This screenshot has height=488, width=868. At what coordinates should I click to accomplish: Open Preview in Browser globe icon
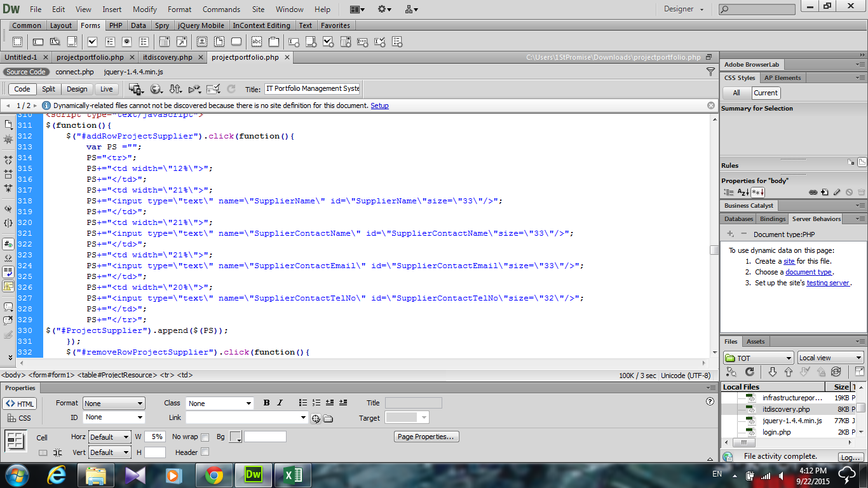pos(156,89)
